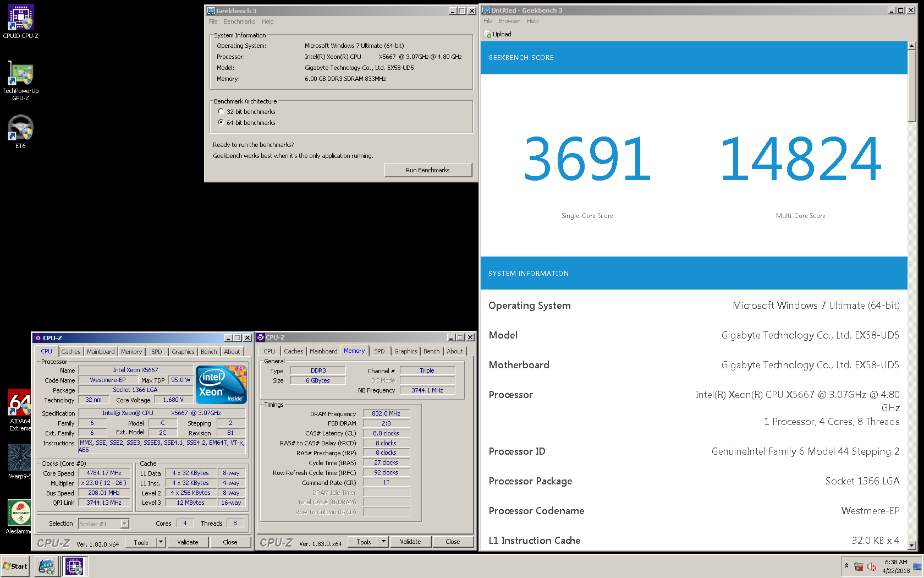Launch the ET6 desktop shortcut
This screenshot has width=924, height=578.
coord(20,132)
